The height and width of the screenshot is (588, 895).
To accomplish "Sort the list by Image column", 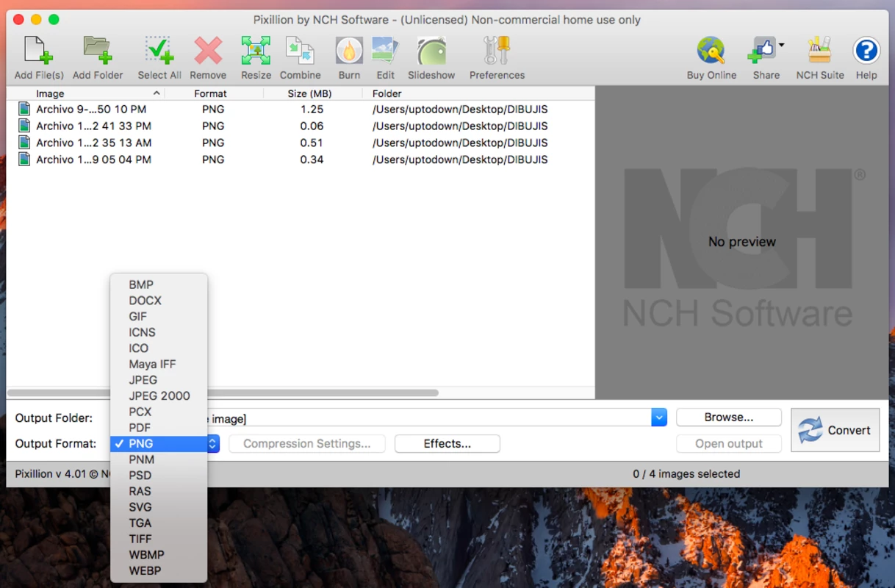I will click(85, 93).
